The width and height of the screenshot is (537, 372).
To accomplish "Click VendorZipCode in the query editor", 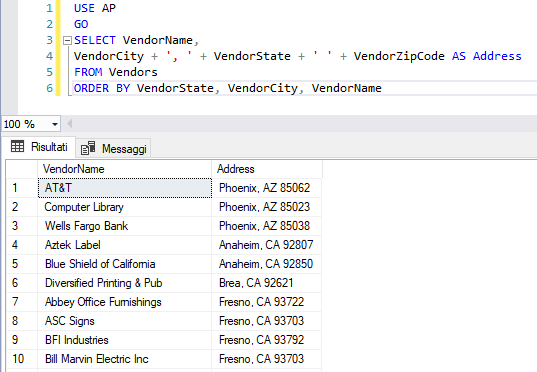I will pyautogui.click(x=399, y=56).
